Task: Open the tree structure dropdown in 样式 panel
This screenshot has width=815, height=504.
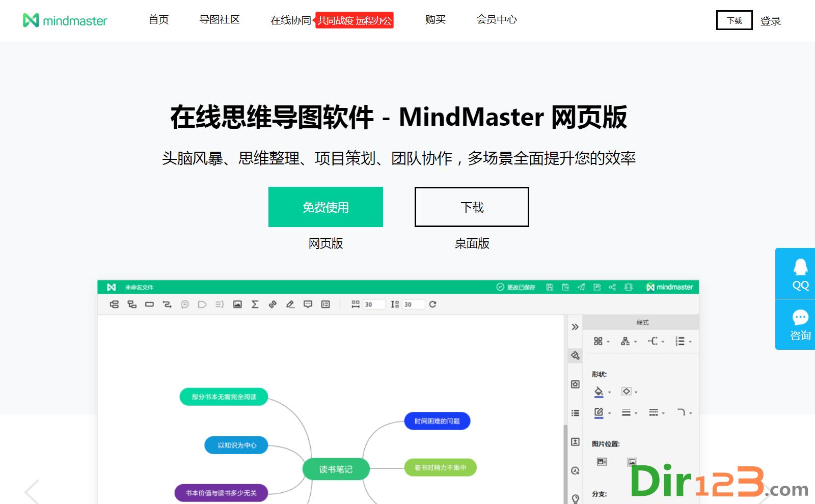Action: coord(629,341)
